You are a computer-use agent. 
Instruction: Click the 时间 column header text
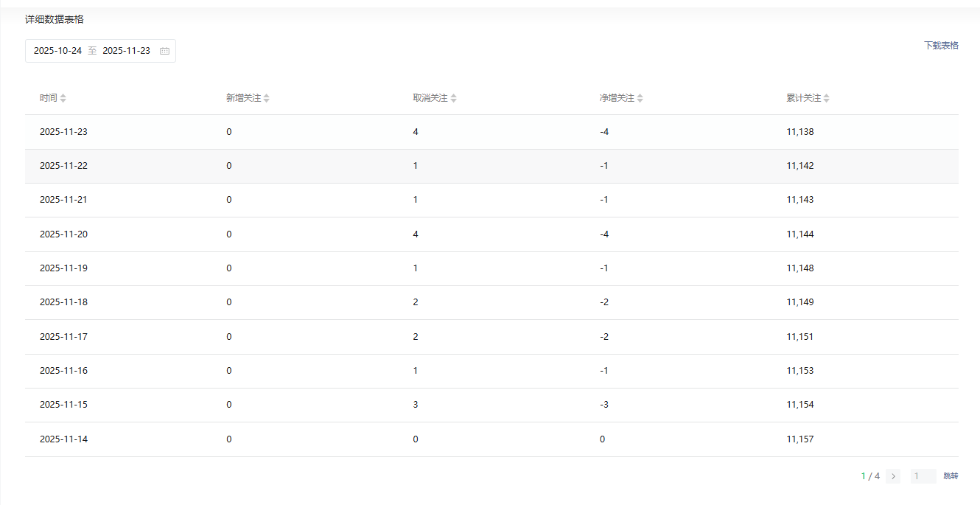click(48, 98)
